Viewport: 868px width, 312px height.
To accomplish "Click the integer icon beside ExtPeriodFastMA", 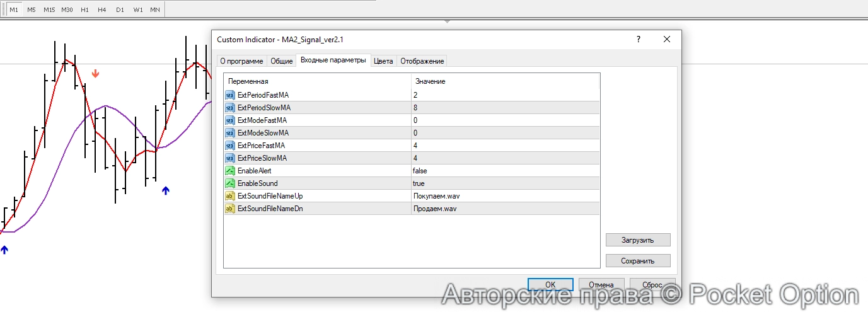I will coord(229,95).
